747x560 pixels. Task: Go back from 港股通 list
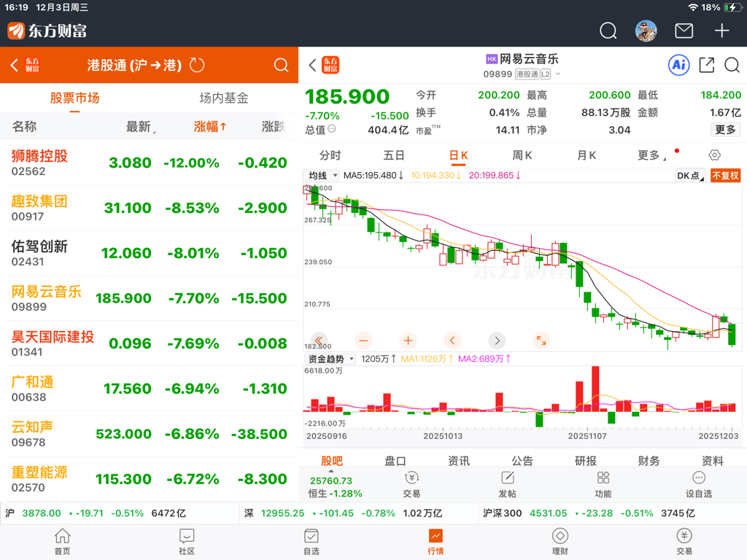point(15,65)
